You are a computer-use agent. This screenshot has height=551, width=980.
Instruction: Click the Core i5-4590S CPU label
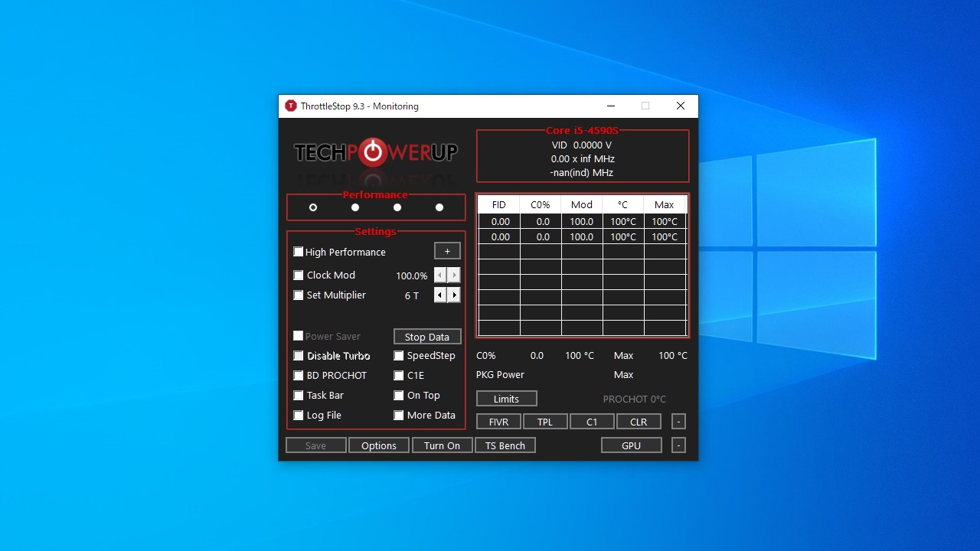[582, 131]
